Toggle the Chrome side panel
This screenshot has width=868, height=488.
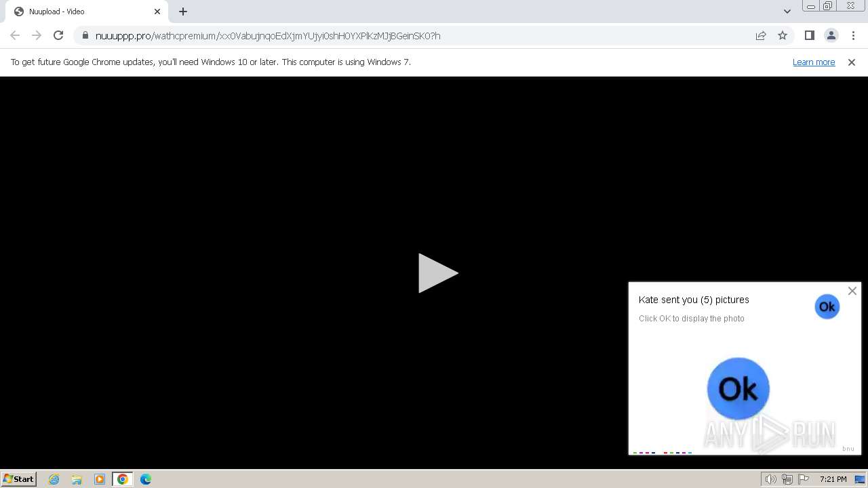pos(809,35)
